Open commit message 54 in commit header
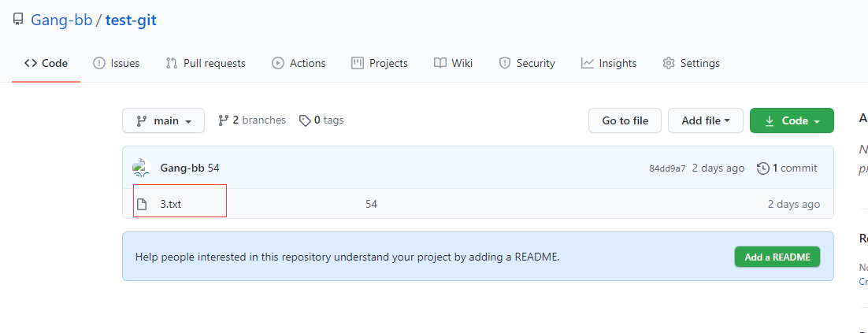The width and height of the screenshot is (868, 333). pyautogui.click(x=213, y=168)
